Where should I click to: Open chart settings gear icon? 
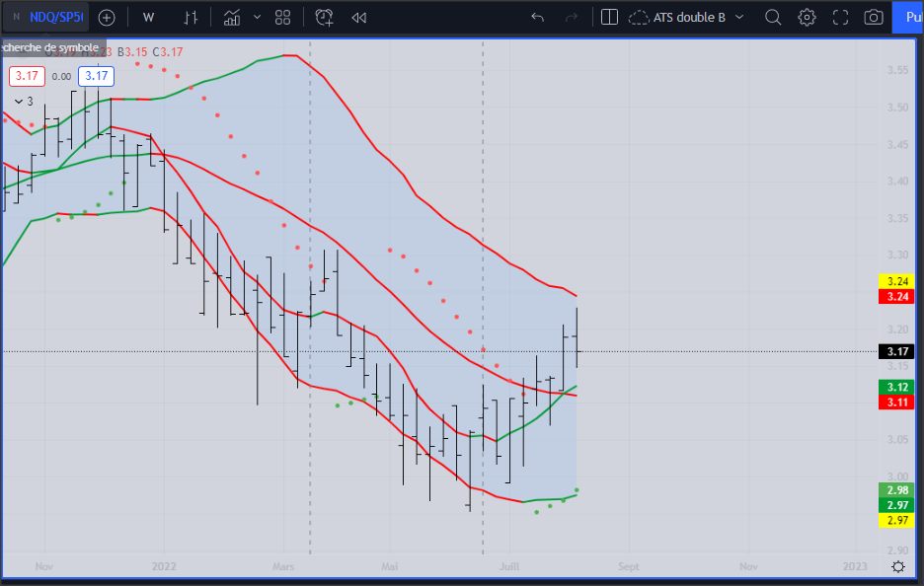point(807,18)
